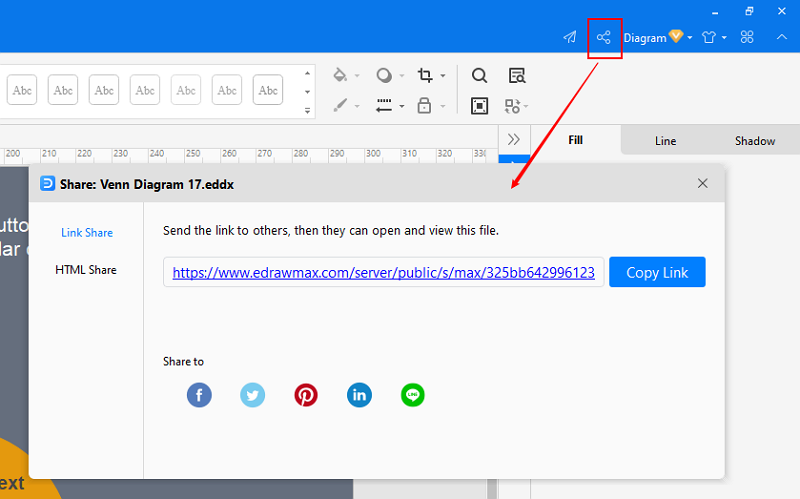Expand the Shadow circle dropdown arrow
800x499 pixels.
pos(402,76)
